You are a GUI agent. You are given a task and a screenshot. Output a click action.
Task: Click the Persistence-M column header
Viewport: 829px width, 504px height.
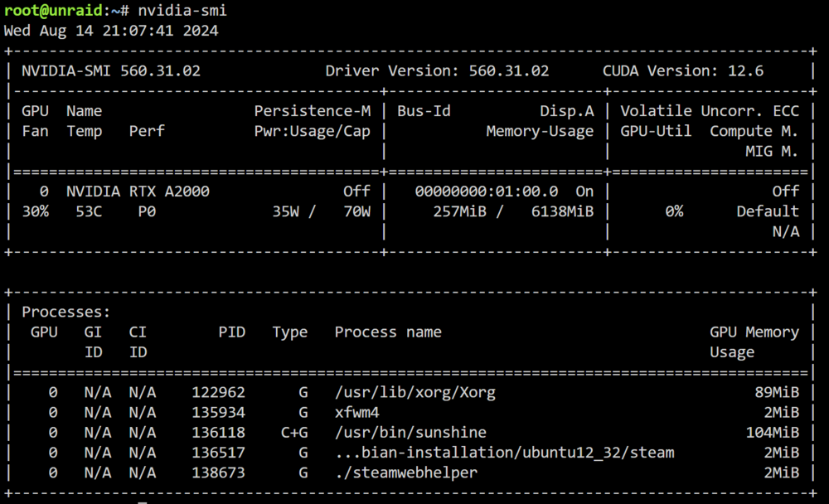coord(313,111)
